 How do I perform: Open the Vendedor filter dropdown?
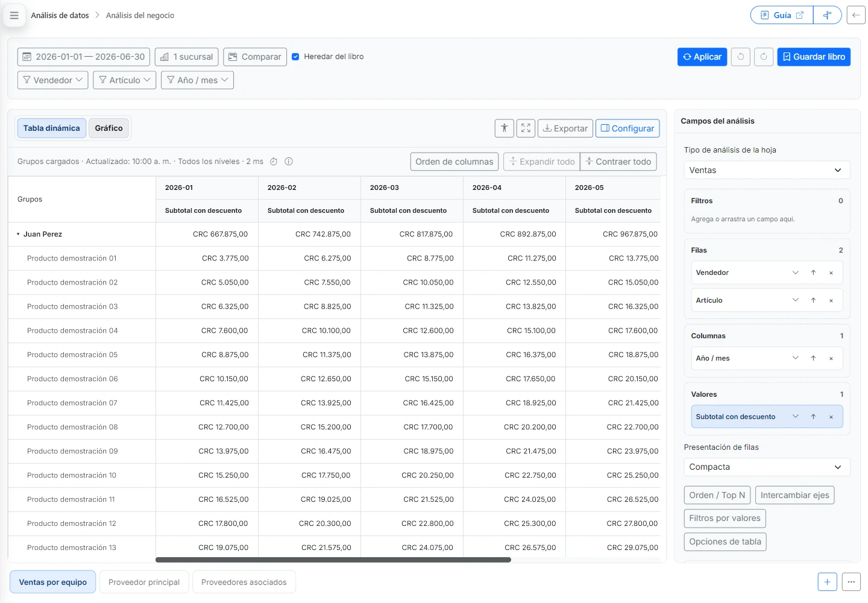(53, 80)
